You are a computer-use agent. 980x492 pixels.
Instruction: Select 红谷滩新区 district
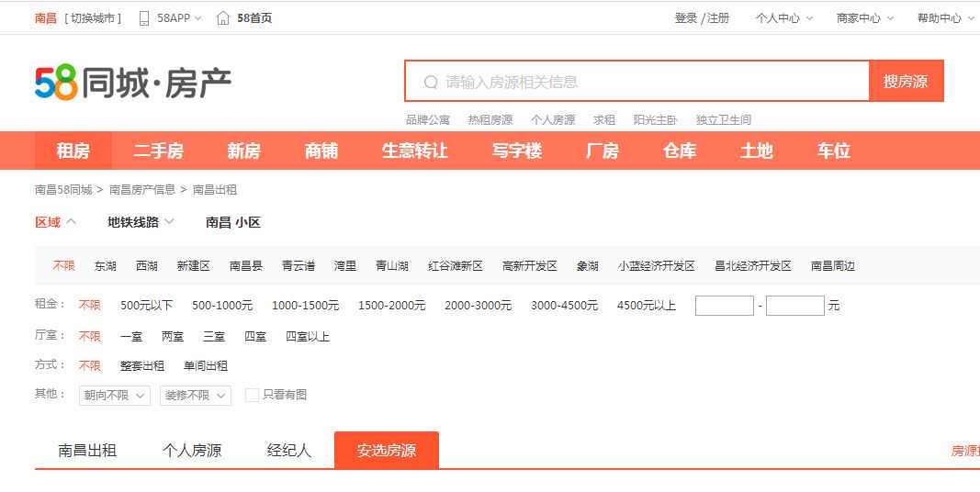tap(455, 266)
